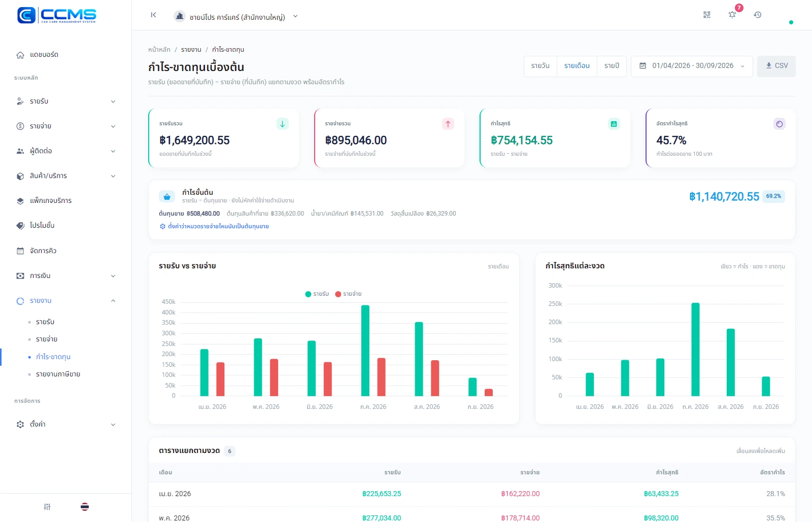
Task: Click the profit margin pie icon
Action: pyautogui.click(x=780, y=124)
